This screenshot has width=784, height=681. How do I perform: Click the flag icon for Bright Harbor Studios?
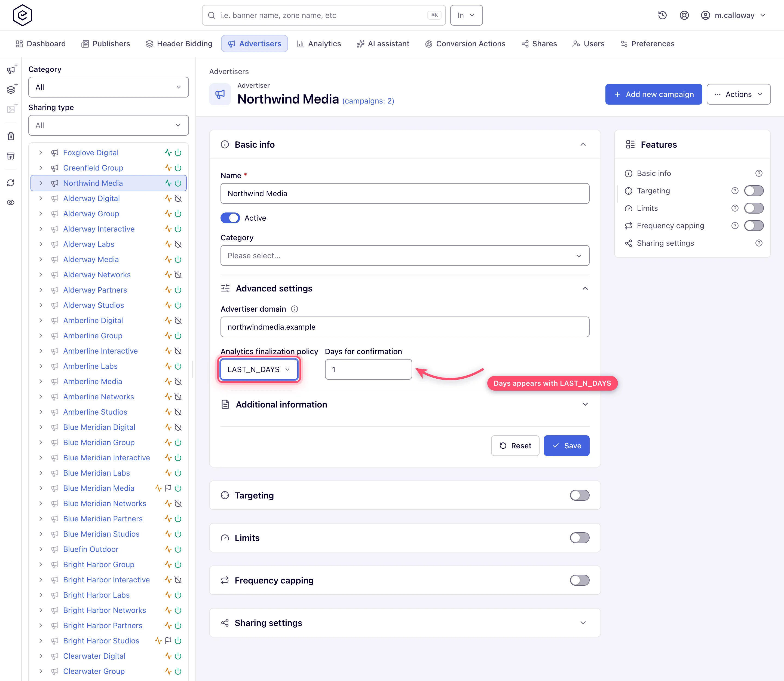(x=168, y=640)
